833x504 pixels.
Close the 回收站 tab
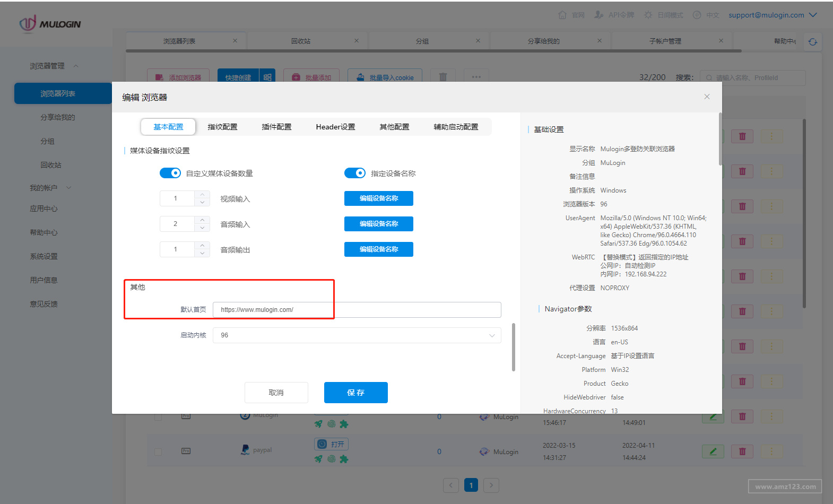tap(357, 41)
